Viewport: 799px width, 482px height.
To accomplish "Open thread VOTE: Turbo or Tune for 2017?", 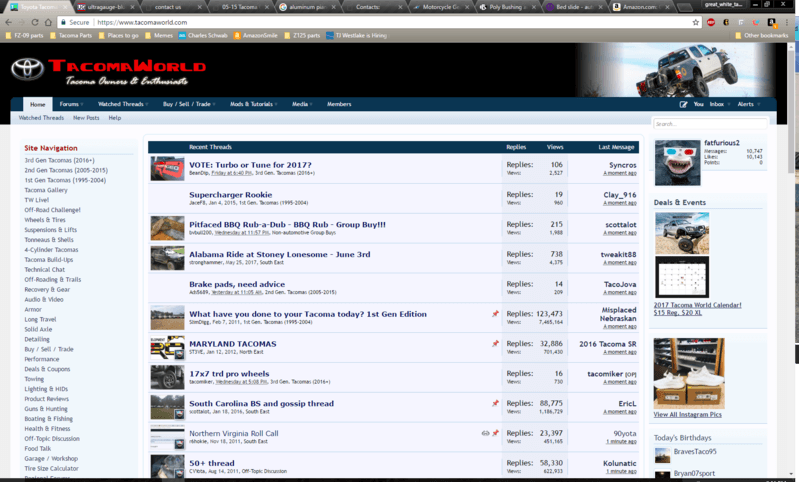I will click(250, 165).
